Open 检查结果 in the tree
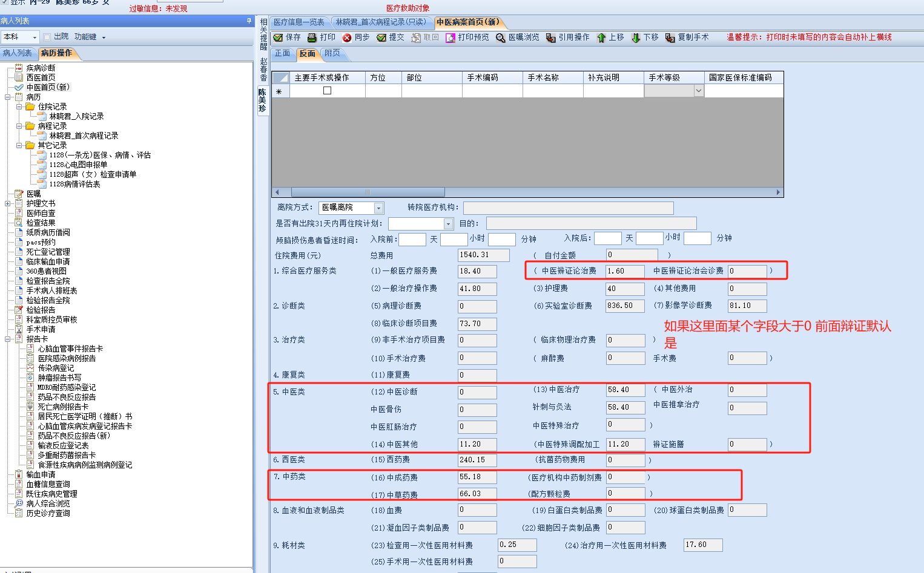The height and width of the screenshot is (573, 924). pyautogui.click(x=41, y=223)
